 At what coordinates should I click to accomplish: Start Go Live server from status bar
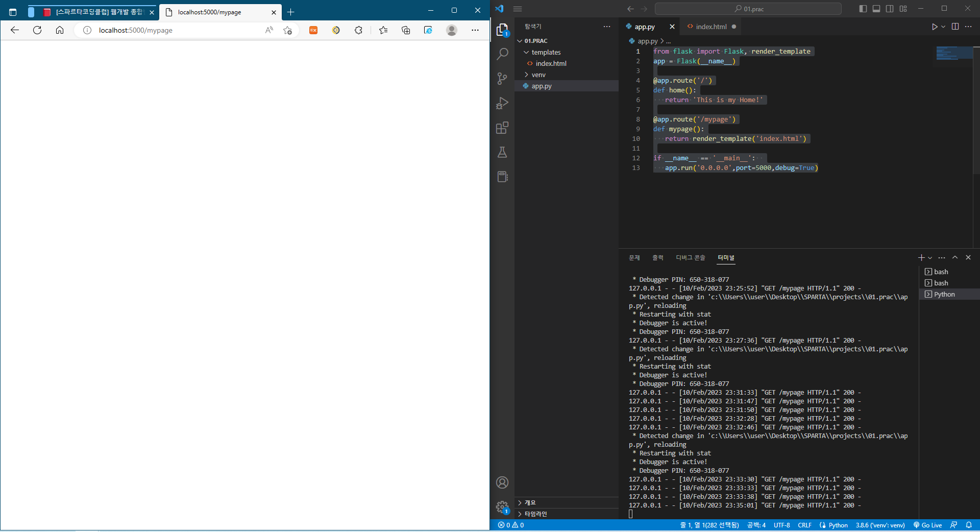click(x=927, y=525)
